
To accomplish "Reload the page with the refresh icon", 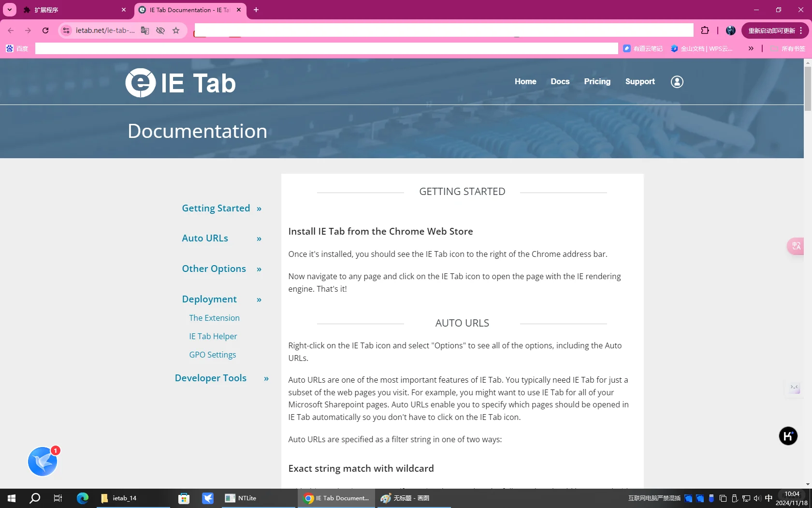I will [45, 30].
